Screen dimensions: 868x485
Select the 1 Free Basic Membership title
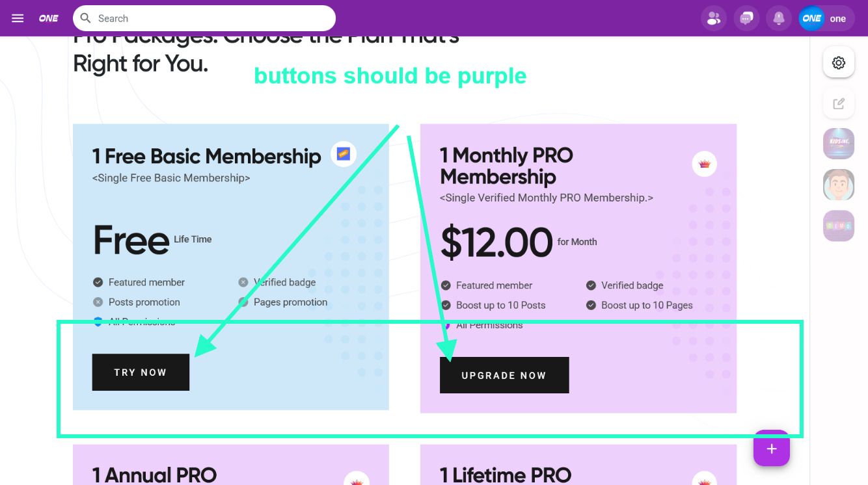[206, 156]
